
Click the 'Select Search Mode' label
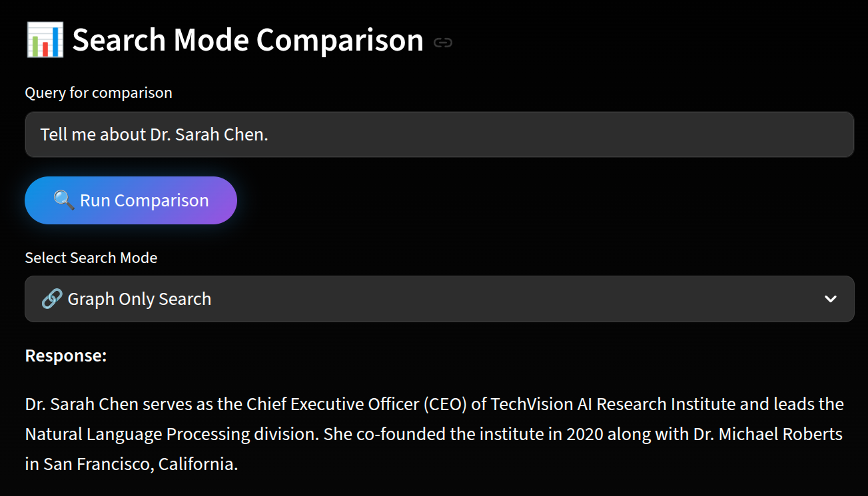[91, 258]
